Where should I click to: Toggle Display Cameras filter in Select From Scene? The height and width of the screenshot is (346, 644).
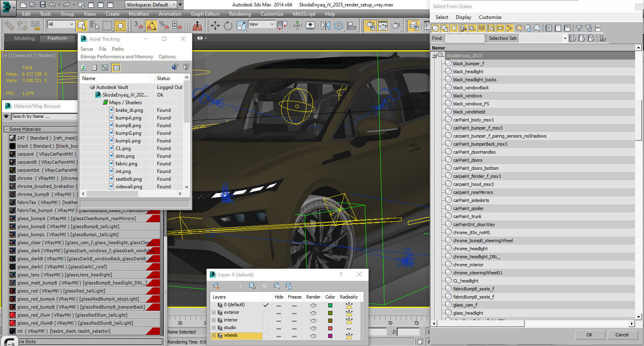click(x=463, y=28)
